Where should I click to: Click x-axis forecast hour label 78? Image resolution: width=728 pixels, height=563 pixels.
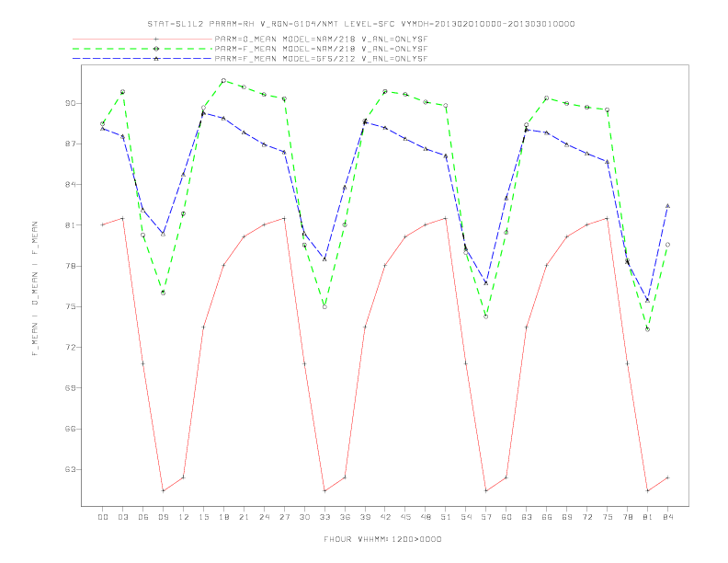(x=627, y=517)
